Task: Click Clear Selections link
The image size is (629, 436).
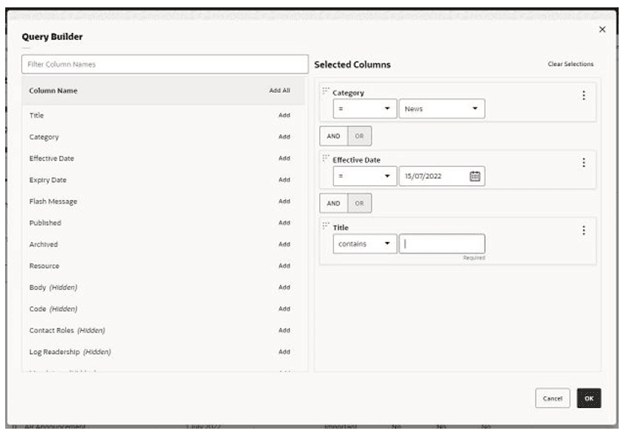Action: pos(570,64)
